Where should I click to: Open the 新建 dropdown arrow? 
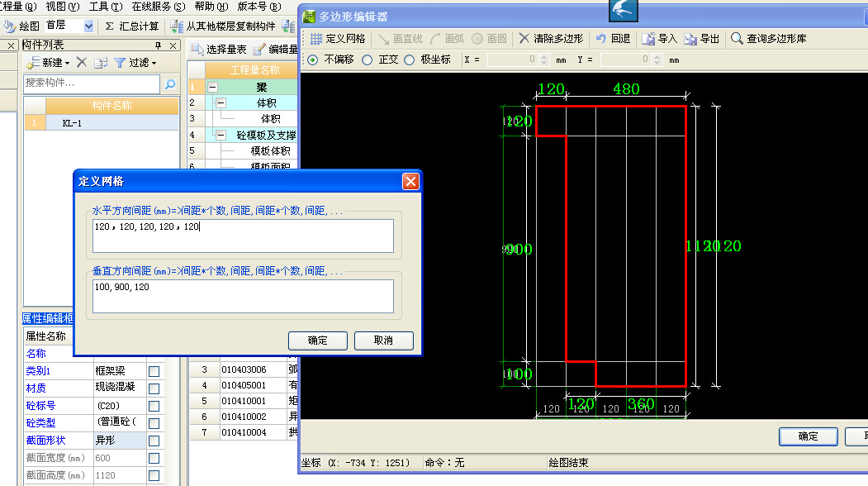click(x=68, y=63)
